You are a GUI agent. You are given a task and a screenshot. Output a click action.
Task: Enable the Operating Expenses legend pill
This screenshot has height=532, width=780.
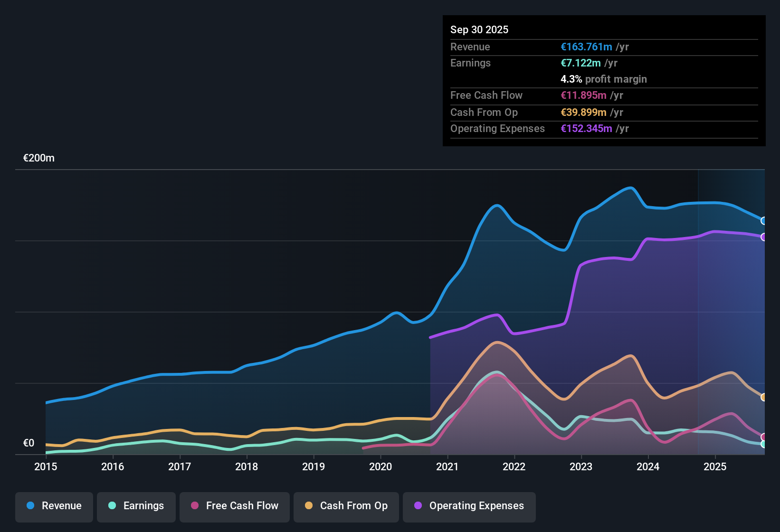[469, 506]
